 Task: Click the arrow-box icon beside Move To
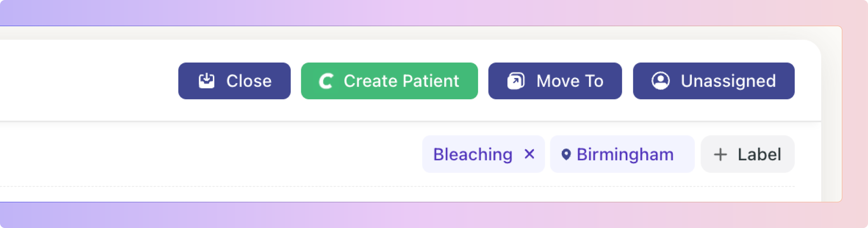tap(516, 81)
